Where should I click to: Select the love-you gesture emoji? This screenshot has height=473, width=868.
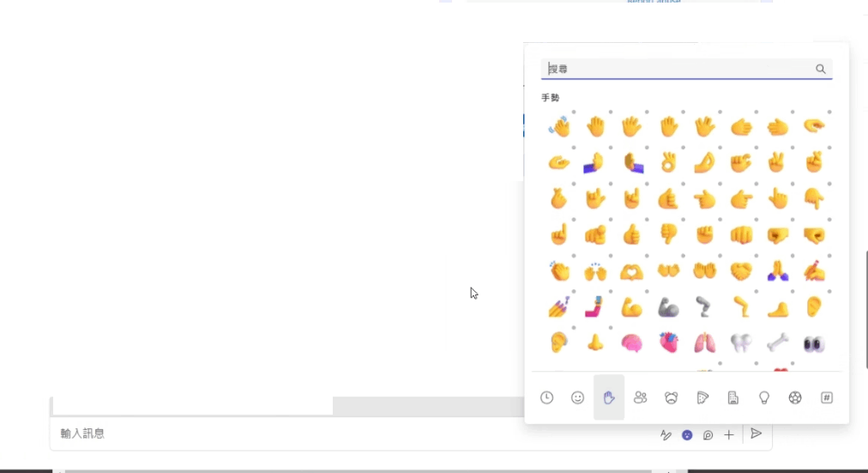(595, 199)
